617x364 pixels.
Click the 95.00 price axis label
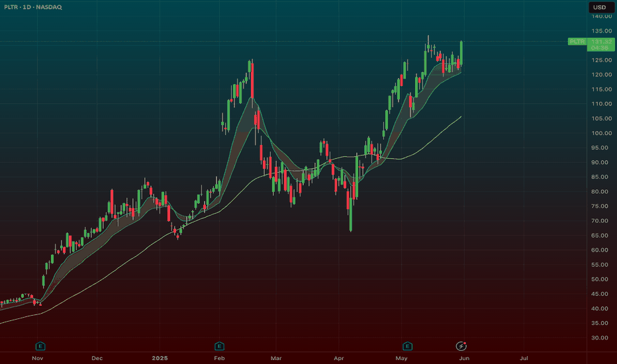pyautogui.click(x=600, y=148)
